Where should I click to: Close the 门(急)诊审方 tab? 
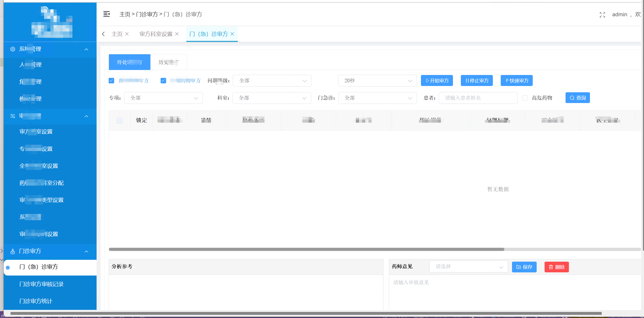coord(232,34)
